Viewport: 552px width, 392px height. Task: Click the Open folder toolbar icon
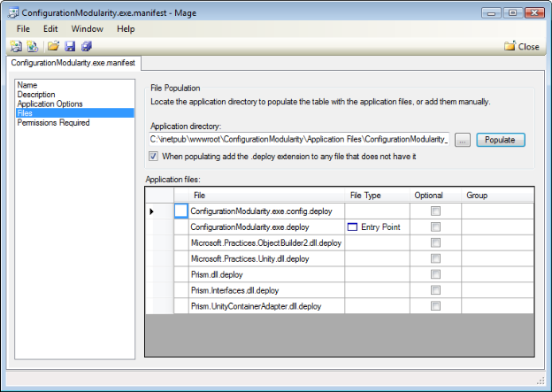tap(53, 46)
